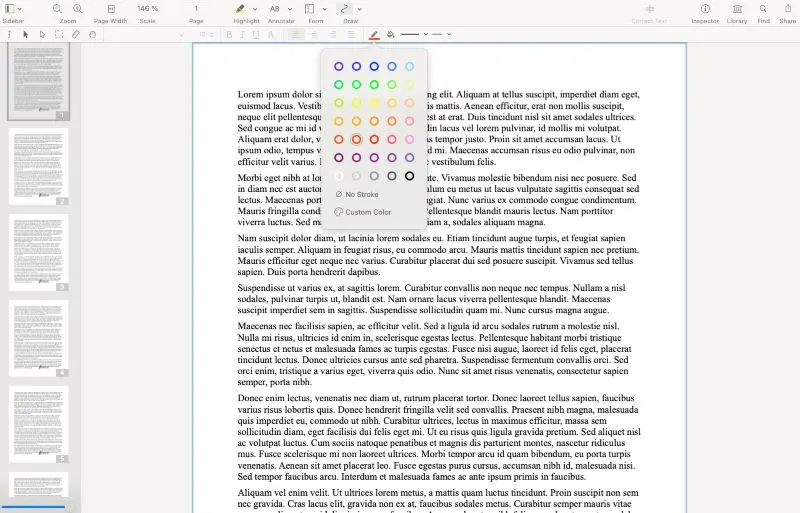Pick the black stroke color swatch

pyautogui.click(x=409, y=176)
